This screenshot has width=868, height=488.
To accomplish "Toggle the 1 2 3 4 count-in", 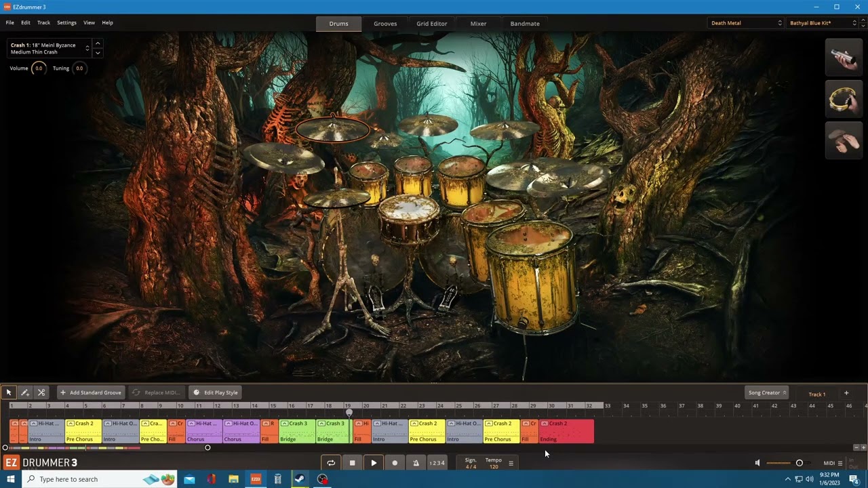I will pyautogui.click(x=437, y=463).
